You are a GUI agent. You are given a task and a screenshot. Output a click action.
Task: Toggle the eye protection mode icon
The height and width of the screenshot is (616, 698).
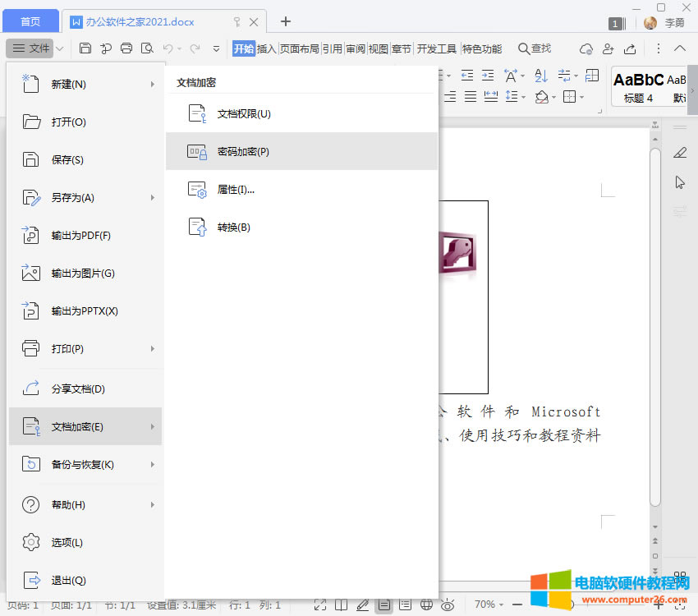(x=448, y=605)
